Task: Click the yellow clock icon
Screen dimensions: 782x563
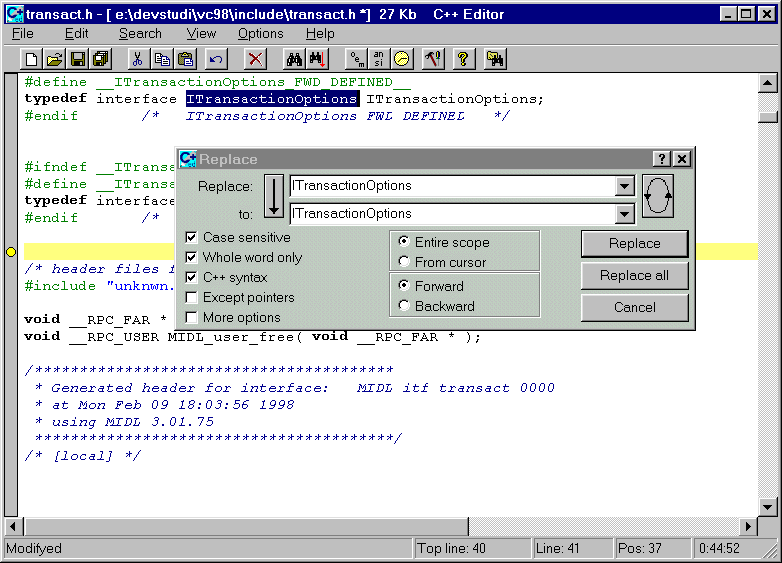Action: tap(401, 59)
